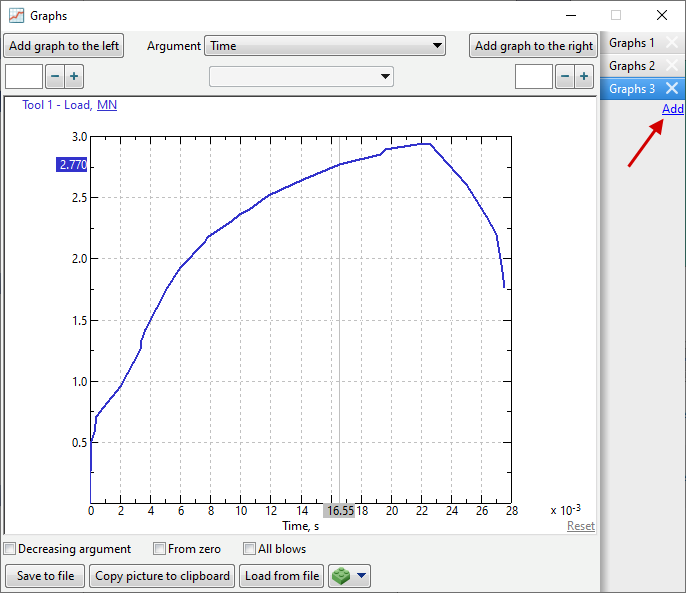Click the green block export icon
The image size is (686, 593).
(342, 576)
